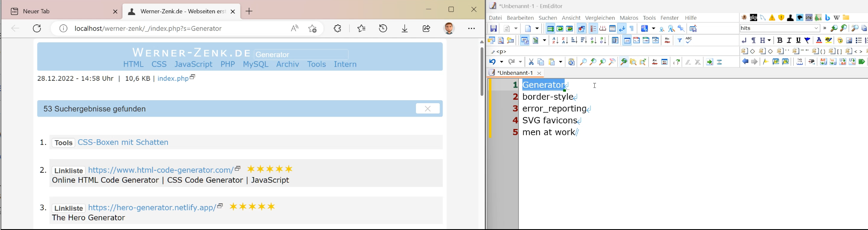Click the Generator search input field
This screenshot has height=230, width=868.
(301, 55)
